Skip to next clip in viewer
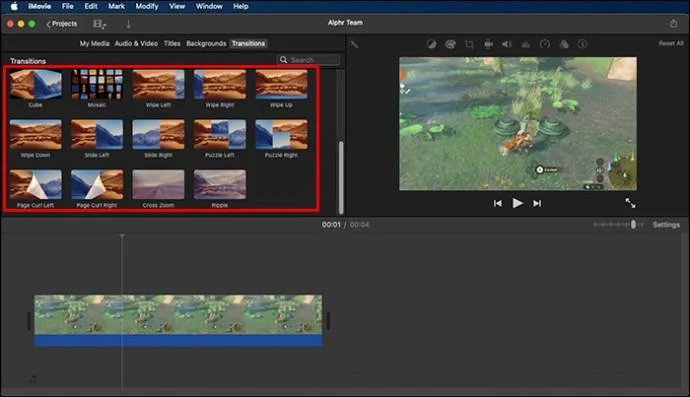690x397 pixels. (537, 203)
